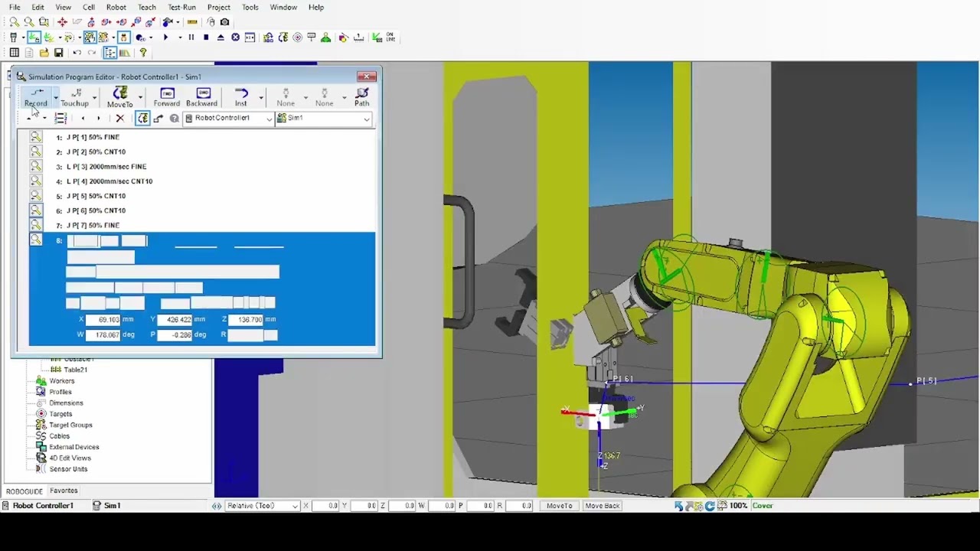The height and width of the screenshot is (551, 980).
Task: Click the Save cell floppy icon
Action: (x=58, y=53)
